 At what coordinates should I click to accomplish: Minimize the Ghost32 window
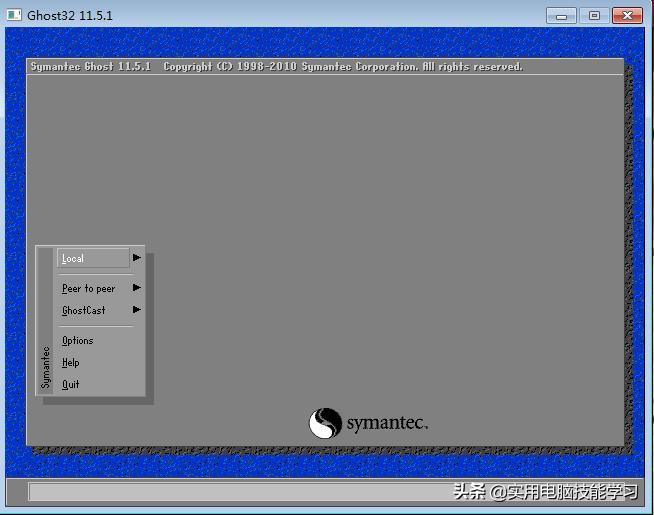561,16
